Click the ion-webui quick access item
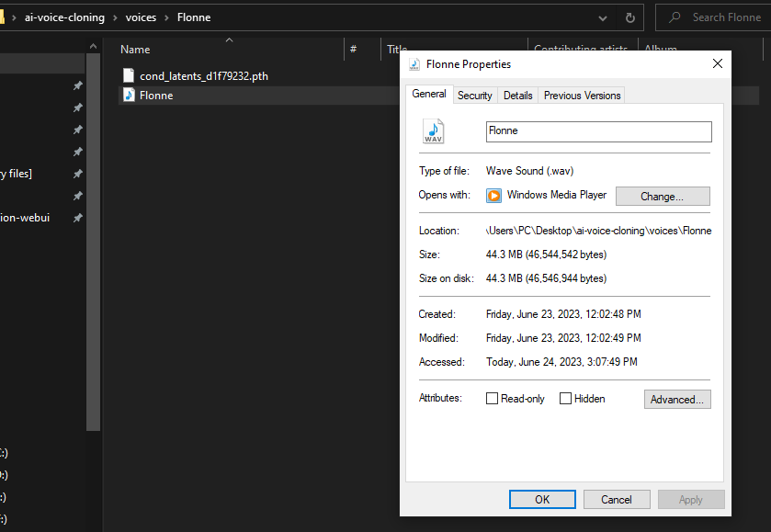This screenshot has height=532, width=771. pyautogui.click(x=25, y=218)
